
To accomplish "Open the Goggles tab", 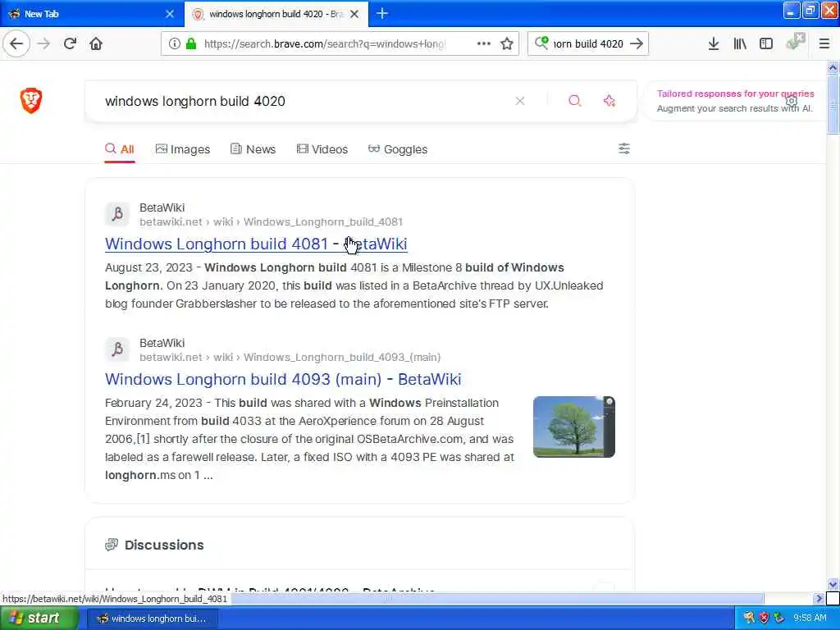I will point(398,149).
